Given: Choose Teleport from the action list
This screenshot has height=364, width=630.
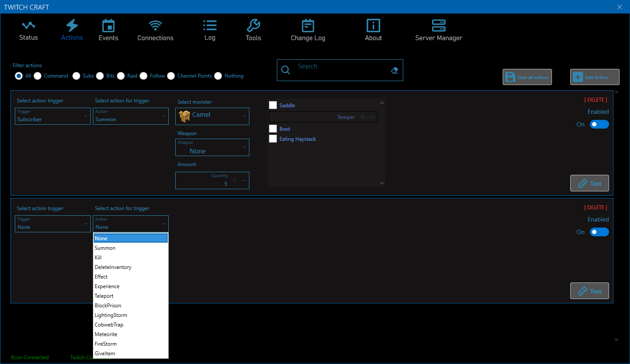Looking at the screenshot, I should [104, 296].
